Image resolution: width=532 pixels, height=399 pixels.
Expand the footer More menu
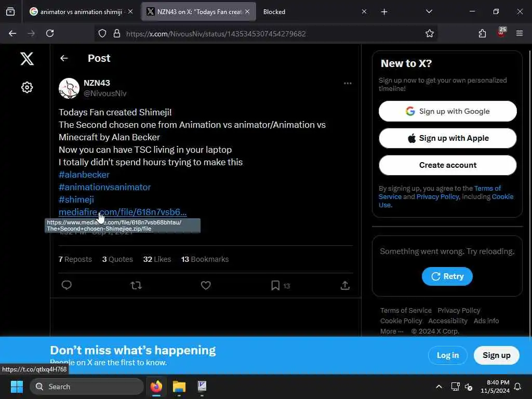392,331
